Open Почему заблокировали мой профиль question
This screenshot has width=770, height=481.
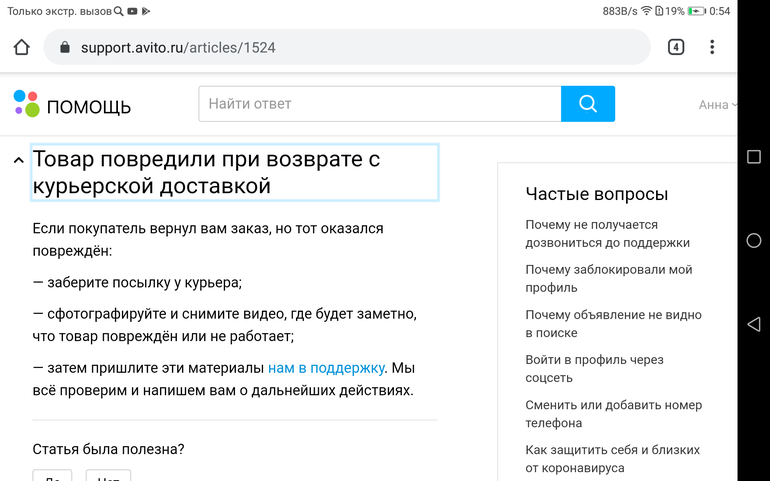pos(608,279)
